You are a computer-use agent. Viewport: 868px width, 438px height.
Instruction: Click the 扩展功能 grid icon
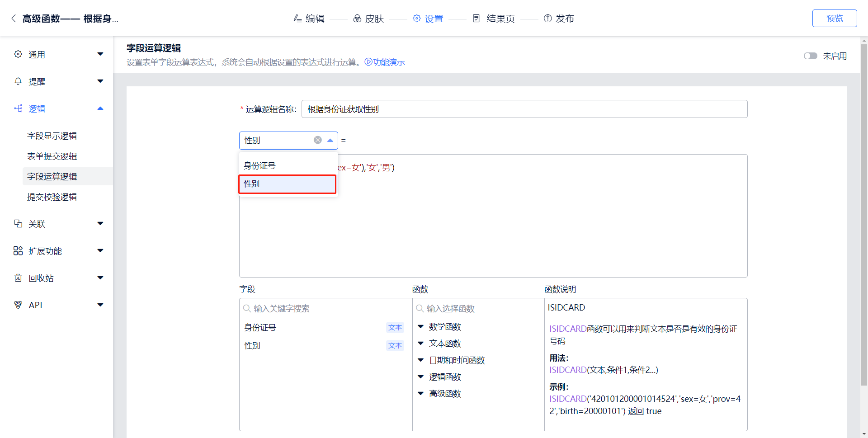tap(18, 251)
